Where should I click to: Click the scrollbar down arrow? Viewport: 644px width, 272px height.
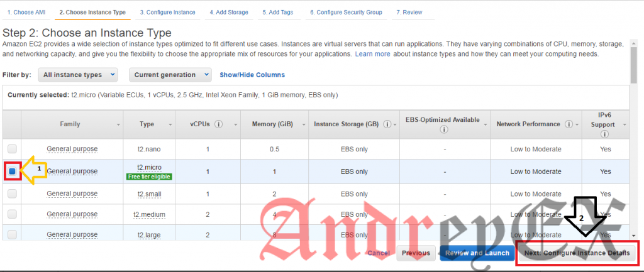(x=634, y=236)
